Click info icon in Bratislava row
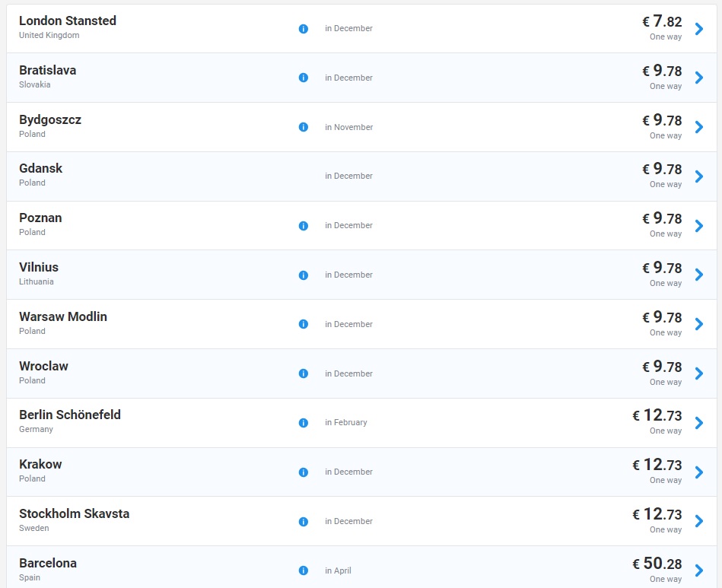Image resolution: width=722 pixels, height=588 pixels. point(304,78)
